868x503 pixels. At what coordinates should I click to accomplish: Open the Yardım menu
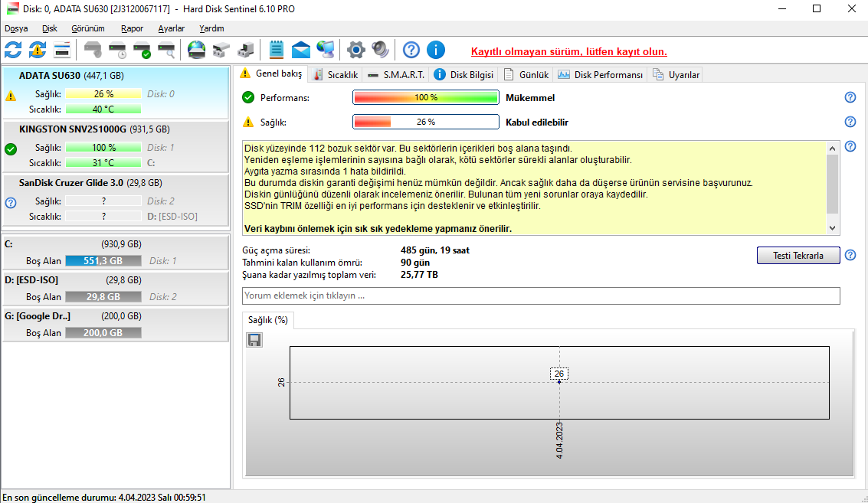[x=211, y=28]
